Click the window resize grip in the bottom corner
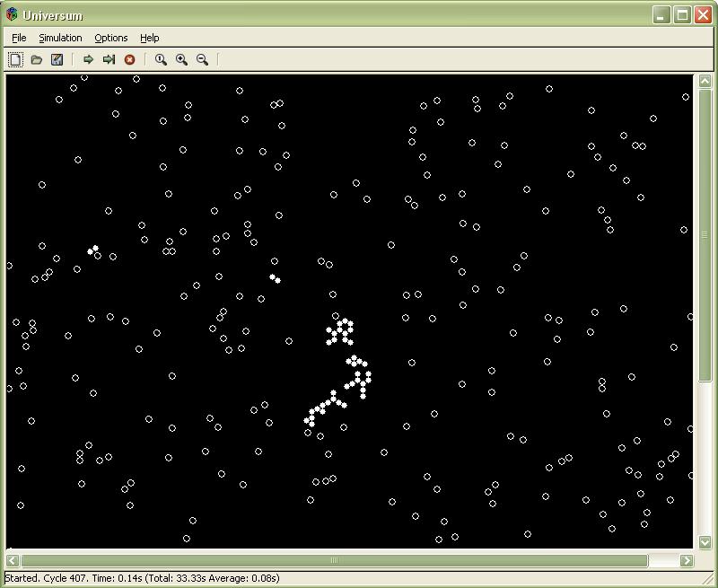Screen dimensions: 718x588 click(708, 579)
